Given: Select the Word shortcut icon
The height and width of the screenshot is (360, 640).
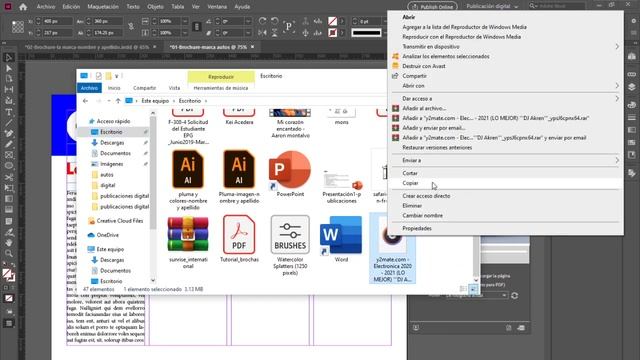Looking at the screenshot, I should [x=341, y=239].
